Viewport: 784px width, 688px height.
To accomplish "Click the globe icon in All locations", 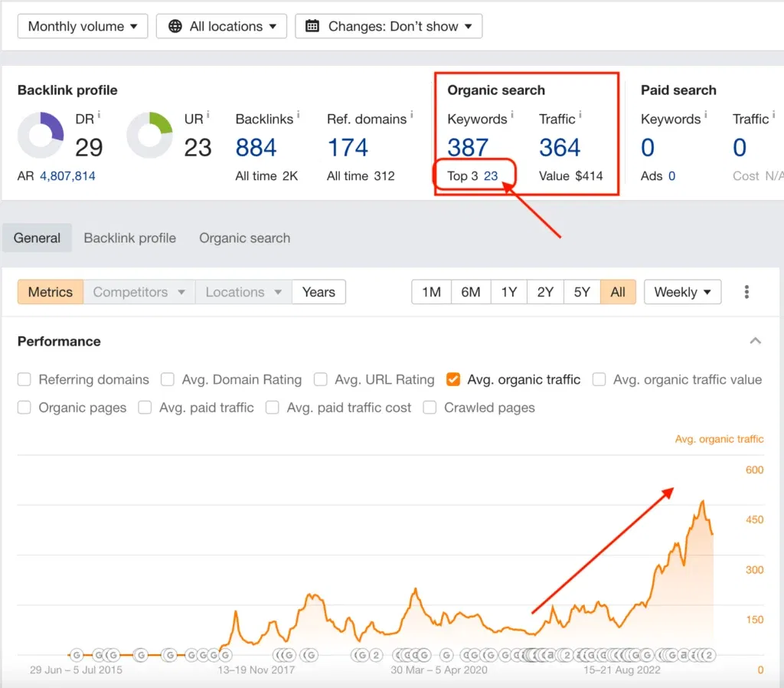I will (175, 26).
